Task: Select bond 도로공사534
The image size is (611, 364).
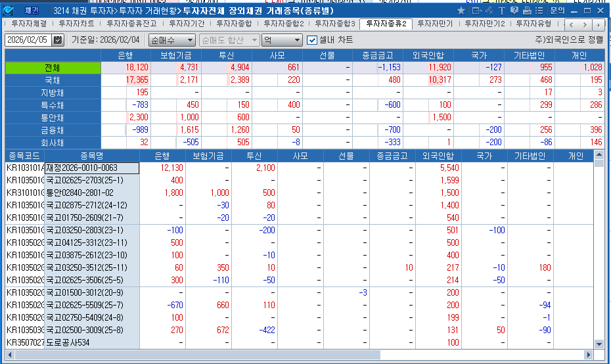Action: click(92, 342)
